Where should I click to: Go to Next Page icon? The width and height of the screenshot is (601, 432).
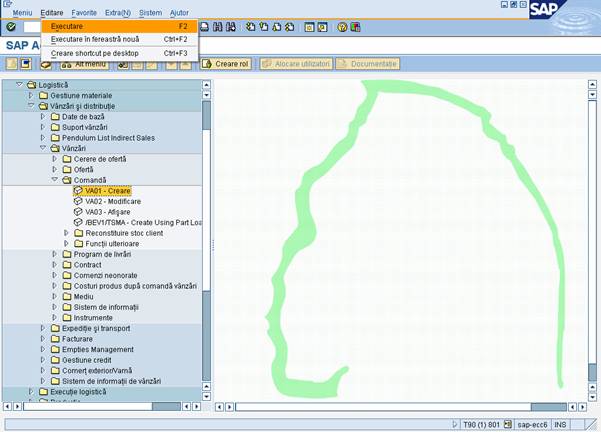tap(277, 27)
